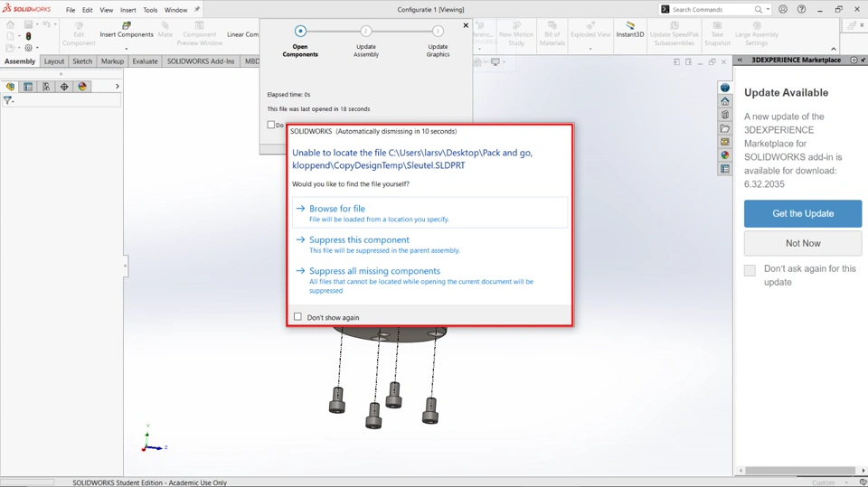Screen dimensions: 868x487
Task: Click the Not Now button
Action: pos(803,244)
